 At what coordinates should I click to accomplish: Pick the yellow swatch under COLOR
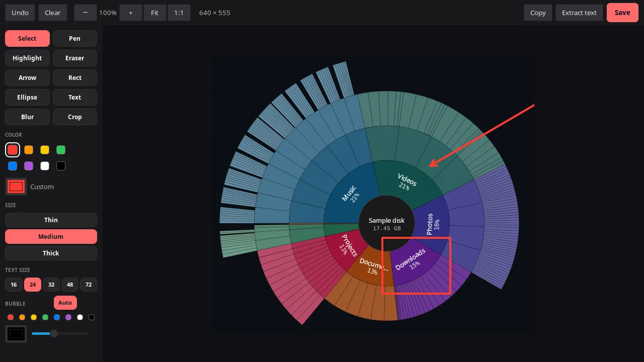pos(45,150)
